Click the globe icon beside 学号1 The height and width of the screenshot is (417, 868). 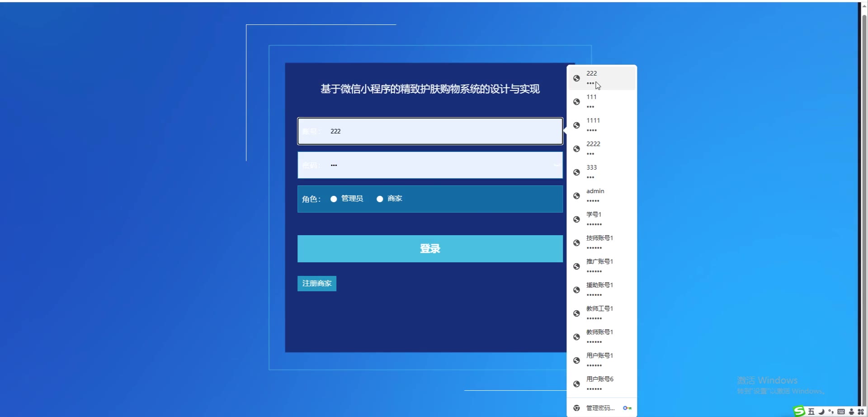[576, 219]
